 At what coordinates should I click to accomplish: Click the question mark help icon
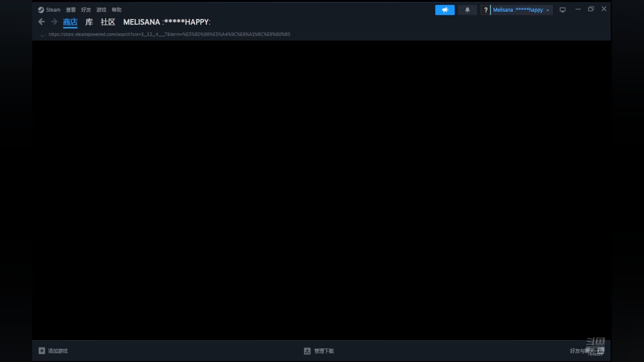click(x=486, y=10)
